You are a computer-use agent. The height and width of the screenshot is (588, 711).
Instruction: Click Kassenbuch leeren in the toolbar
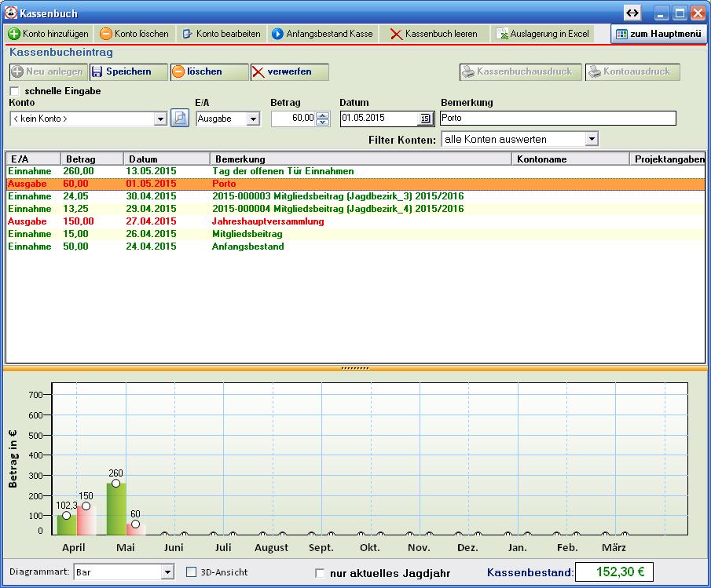click(434, 34)
